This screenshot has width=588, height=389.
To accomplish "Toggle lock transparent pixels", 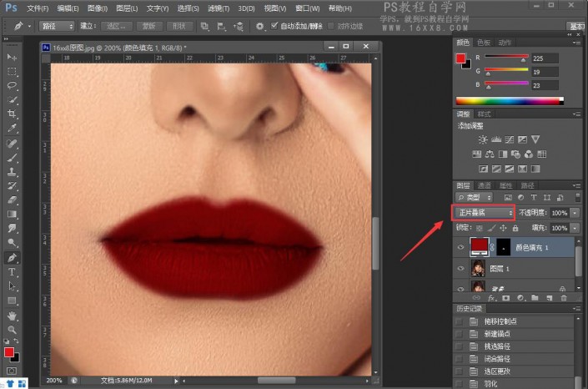I will pos(480,228).
